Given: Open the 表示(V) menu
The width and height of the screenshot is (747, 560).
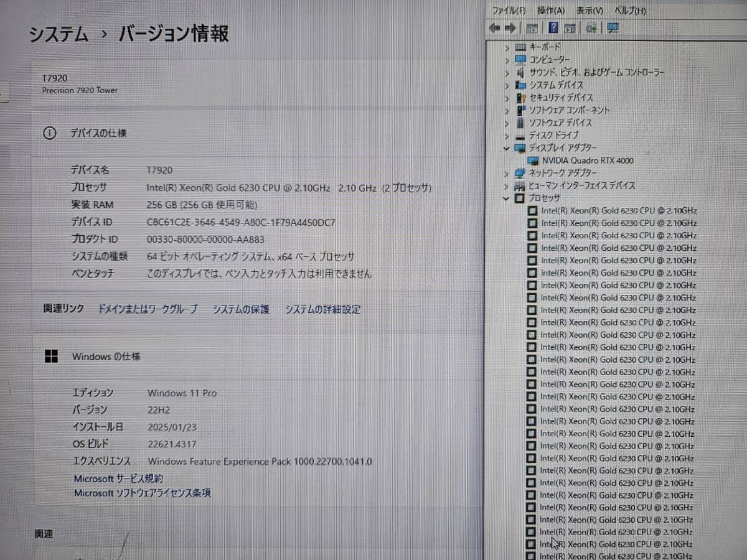Looking at the screenshot, I should 590,11.
